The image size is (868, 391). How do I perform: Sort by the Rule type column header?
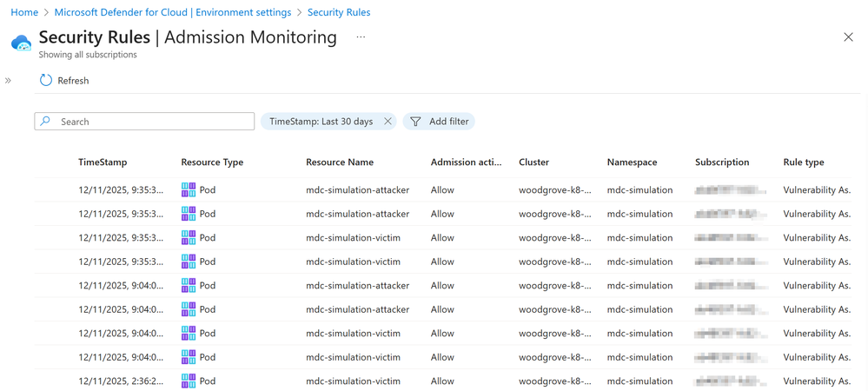803,162
